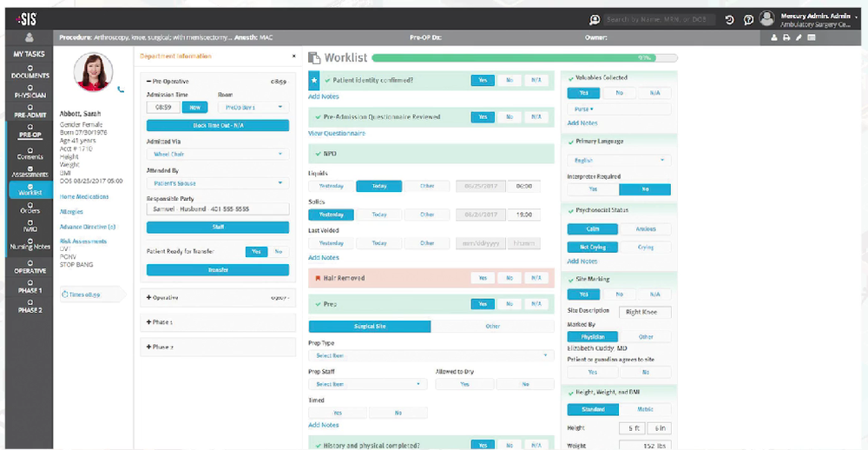Click the Now admission time button

194,108
